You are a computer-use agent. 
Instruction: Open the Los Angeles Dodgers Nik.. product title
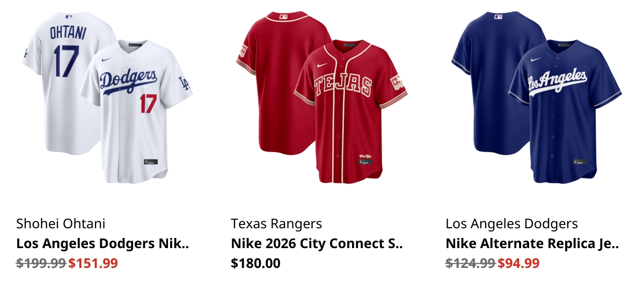[x=103, y=244]
